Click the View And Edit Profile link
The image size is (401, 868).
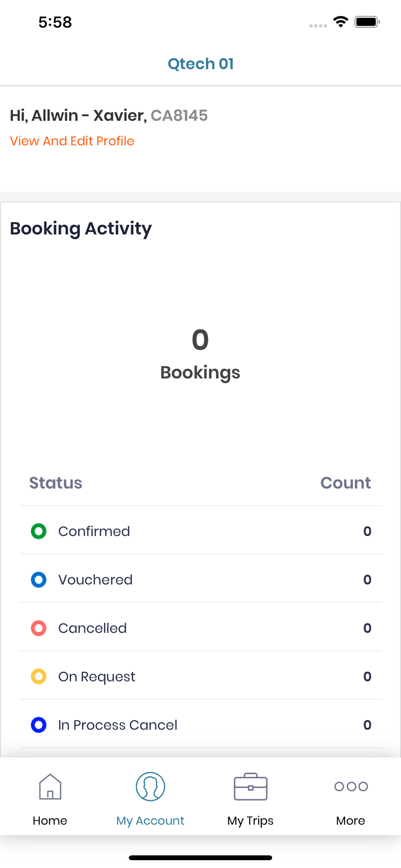[x=72, y=141]
